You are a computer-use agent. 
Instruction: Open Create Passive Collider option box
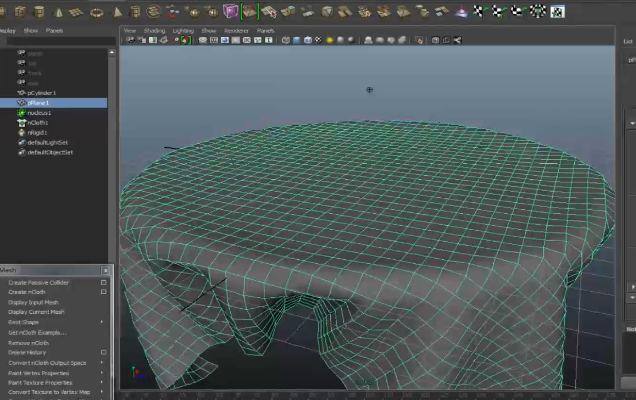click(103, 282)
